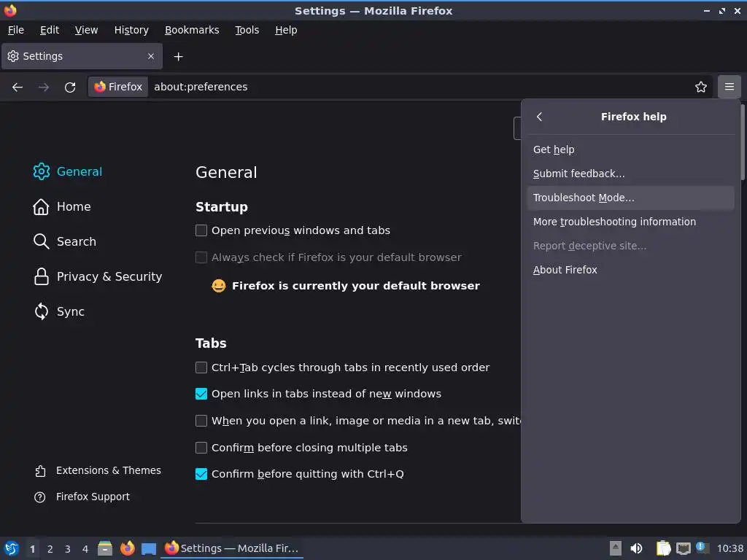The height and width of the screenshot is (560, 747).
Task: Open the Tools menu
Action: pyautogui.click(x=247, y=30)
